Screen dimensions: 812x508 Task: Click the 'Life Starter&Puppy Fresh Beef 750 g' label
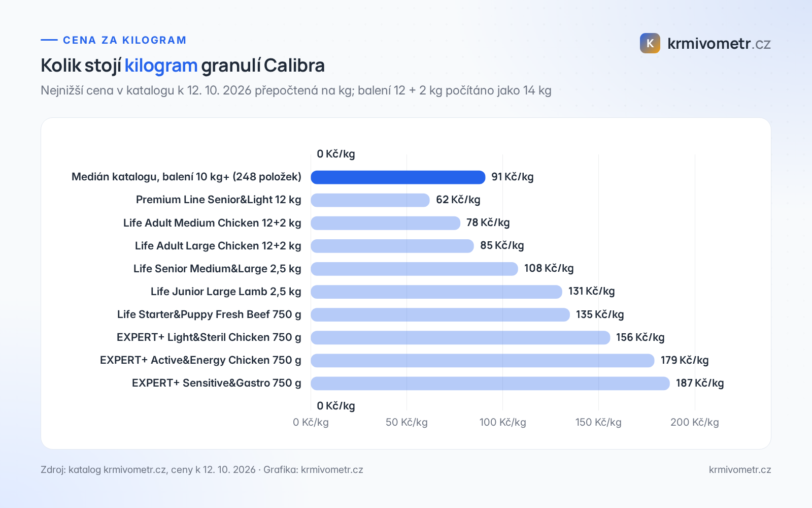click(x=209, y=314)
